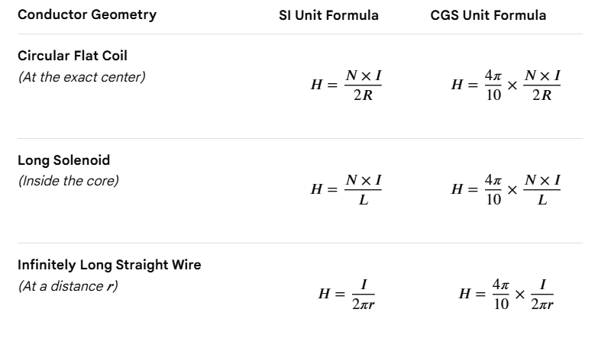This screenshot has width=598, height=364.
Task: Click the SI formula for the straight wire
Action: [x=347, y=295]
